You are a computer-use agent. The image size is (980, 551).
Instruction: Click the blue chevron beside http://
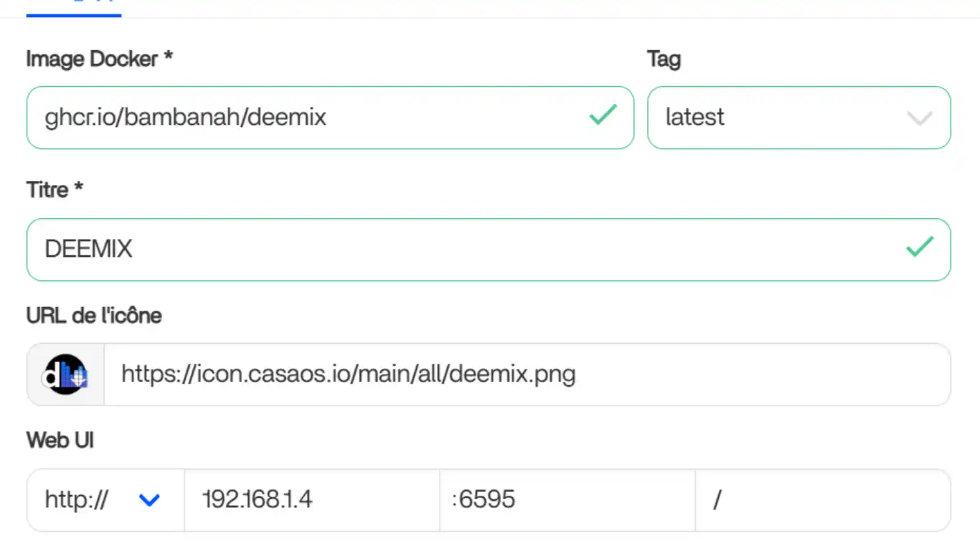(149, 500)
